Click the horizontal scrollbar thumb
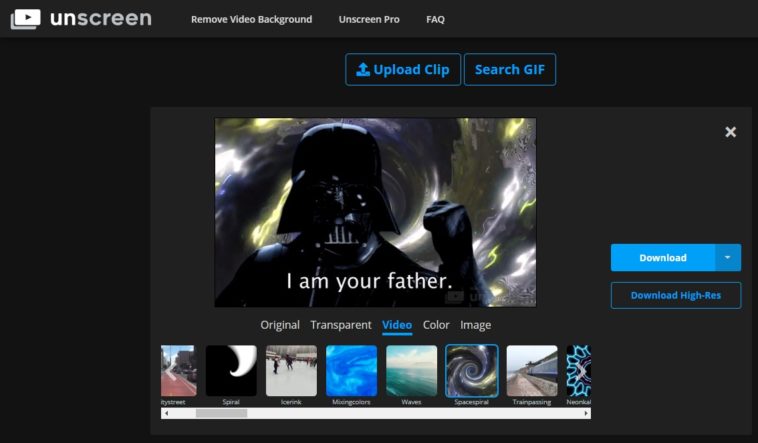The width and height of the screenshot is (758, 443). pos(221,413)
